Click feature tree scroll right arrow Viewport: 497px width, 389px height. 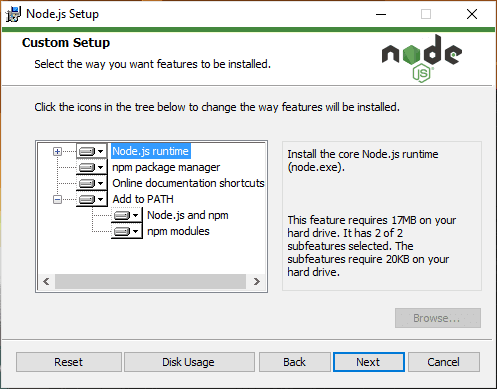click(x=256, y=282)
